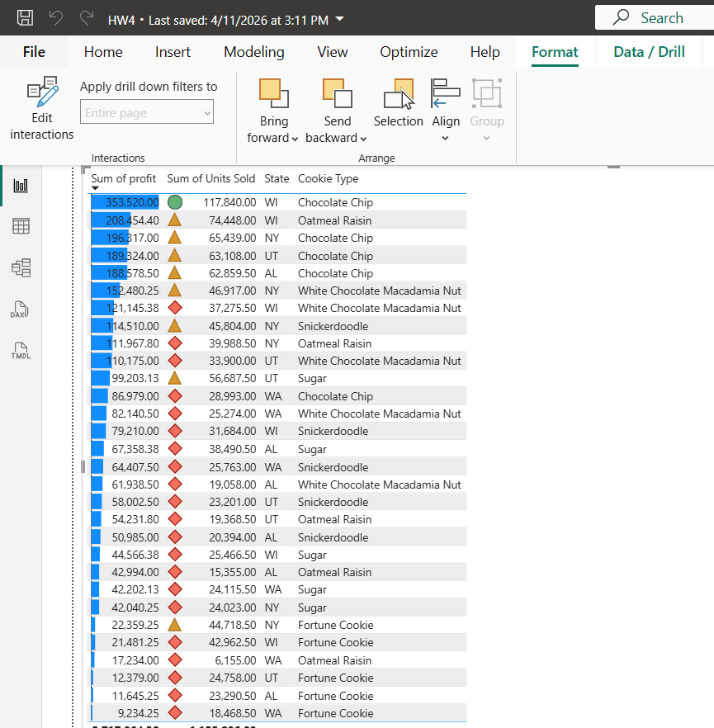The width and height of the screenshot is (714, 728).
Task: Click into the Search box
Action: pyautogui.click(x=655, y=17)
